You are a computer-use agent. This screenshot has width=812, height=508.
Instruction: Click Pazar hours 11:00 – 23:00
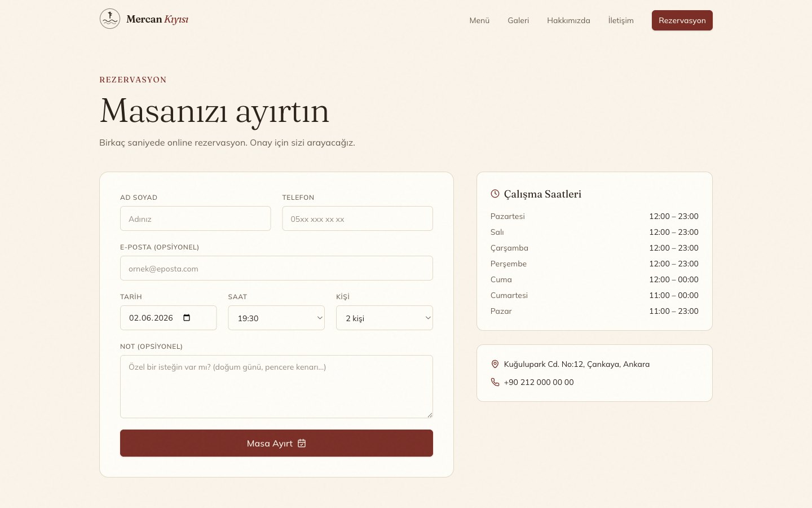click(x=674, y=311)
